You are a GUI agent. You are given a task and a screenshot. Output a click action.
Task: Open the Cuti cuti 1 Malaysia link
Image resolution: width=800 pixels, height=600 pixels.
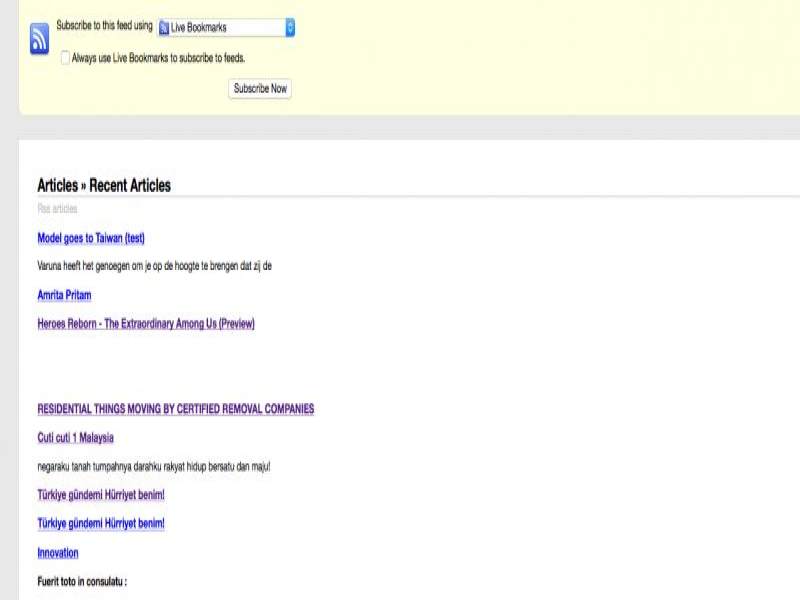coord(75,438)
